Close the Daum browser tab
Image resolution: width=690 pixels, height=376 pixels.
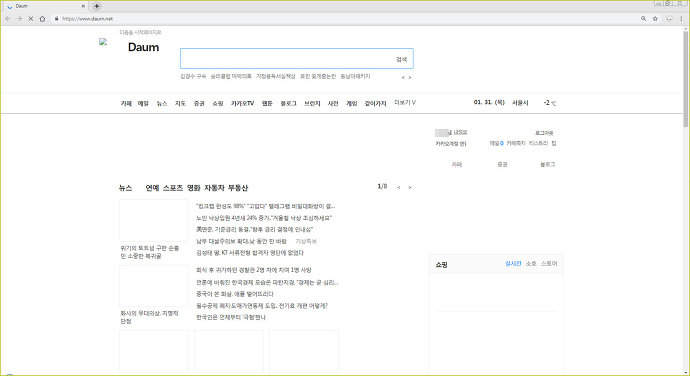(x=83, y=6)
